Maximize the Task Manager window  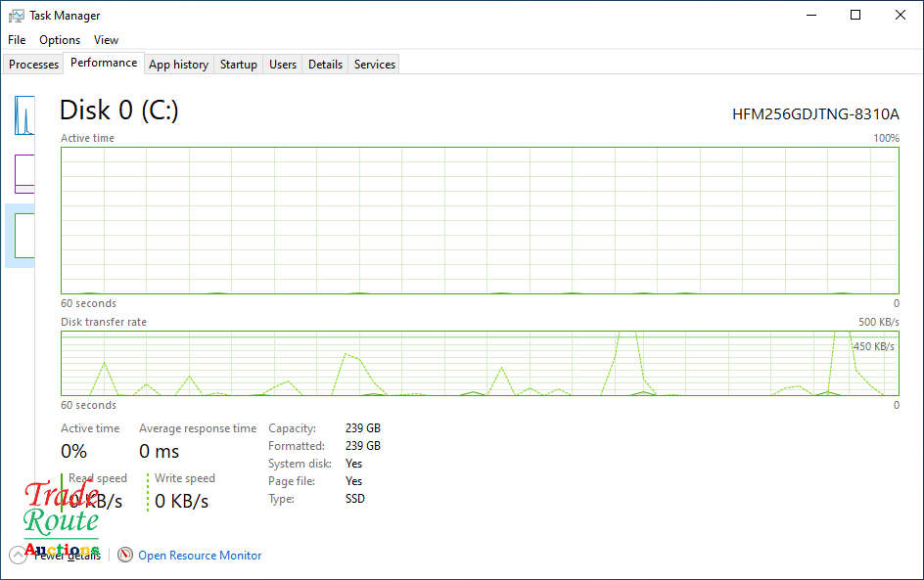click(x=855, y=15)
